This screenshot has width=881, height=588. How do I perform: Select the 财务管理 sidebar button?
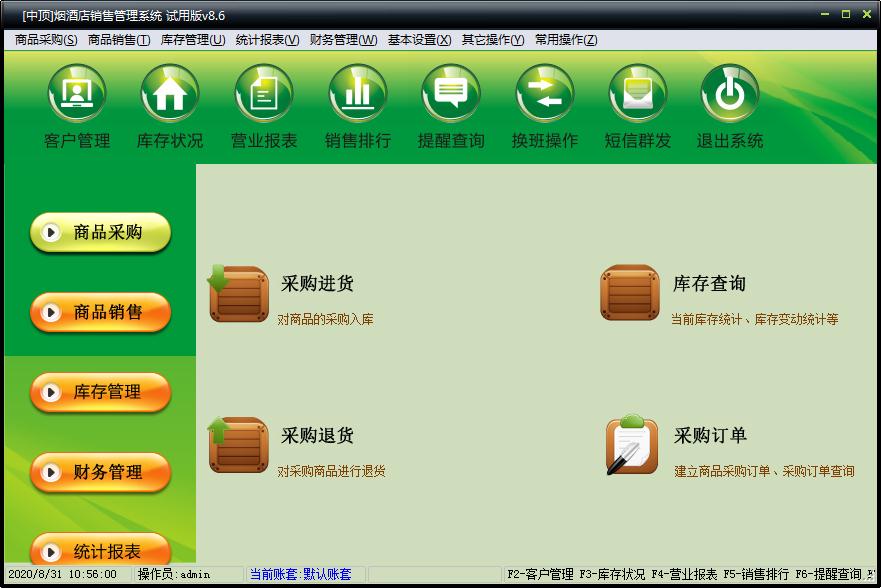tap(100, 472)
